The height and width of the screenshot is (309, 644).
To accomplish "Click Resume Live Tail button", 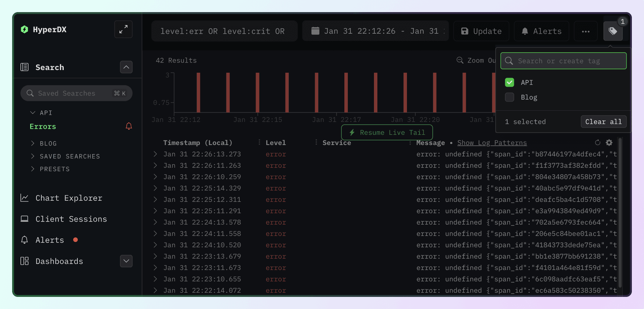I will tap(387, 133).
